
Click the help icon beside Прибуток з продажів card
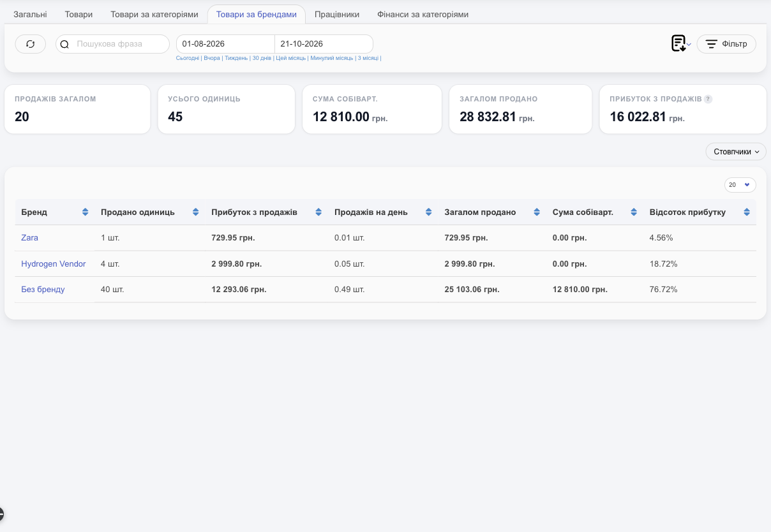pos(708,100)
